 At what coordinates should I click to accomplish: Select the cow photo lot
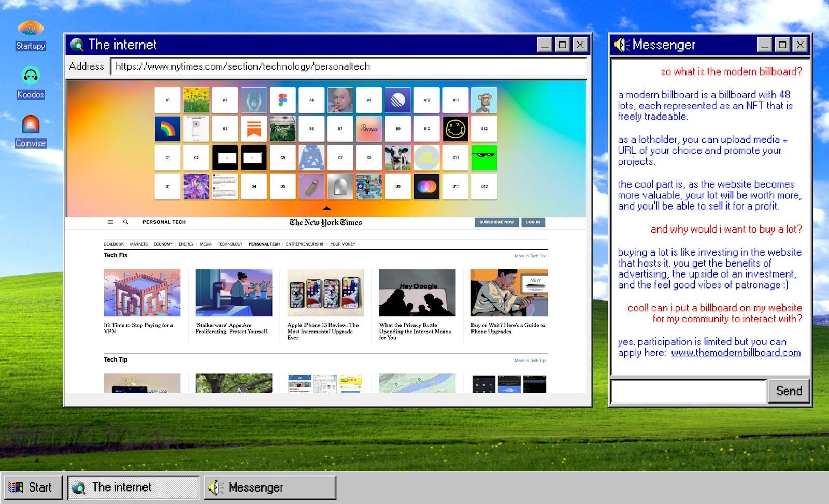pos(398,157)
